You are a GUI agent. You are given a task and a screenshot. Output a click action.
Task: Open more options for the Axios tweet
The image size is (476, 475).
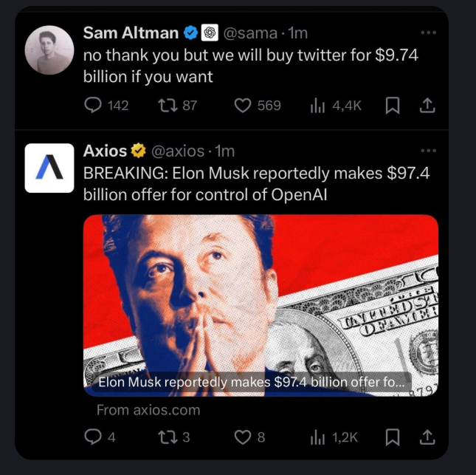click(428, 151)
